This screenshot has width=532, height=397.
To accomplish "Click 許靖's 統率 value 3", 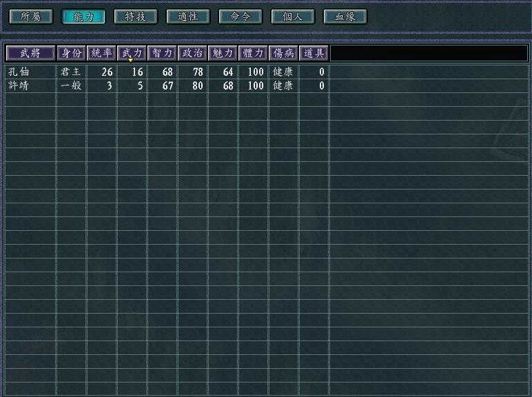I will tap(110, 85).
